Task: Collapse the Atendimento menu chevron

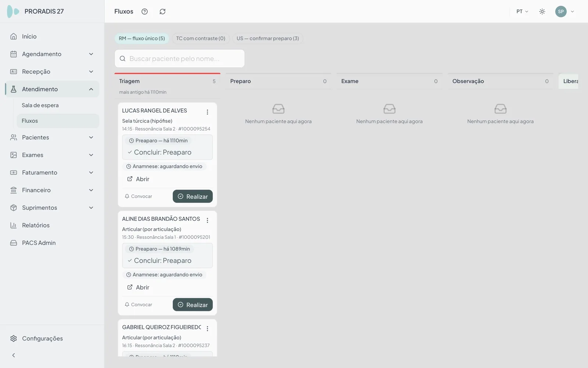Action: point(91,89)
